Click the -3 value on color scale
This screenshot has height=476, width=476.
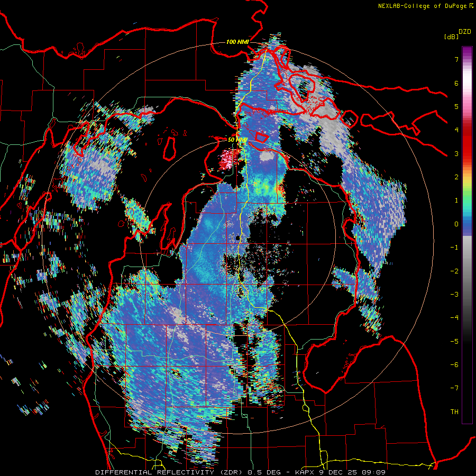click(454, 295)
